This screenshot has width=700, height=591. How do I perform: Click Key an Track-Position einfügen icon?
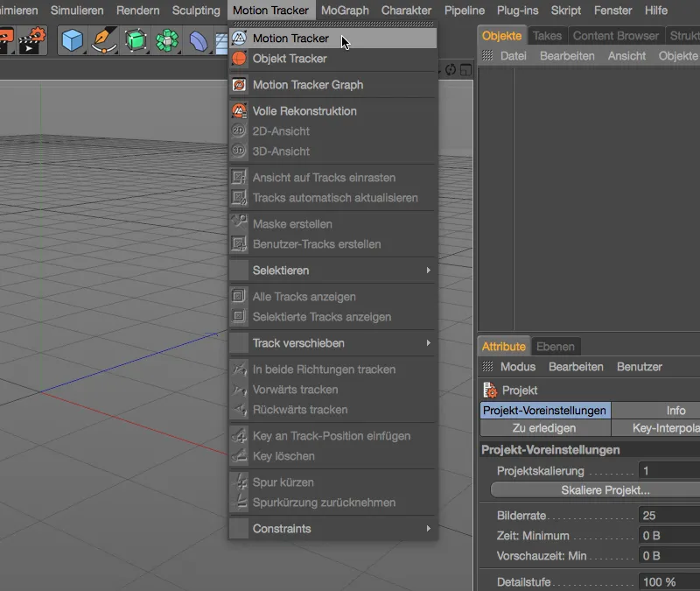[239, 435]
